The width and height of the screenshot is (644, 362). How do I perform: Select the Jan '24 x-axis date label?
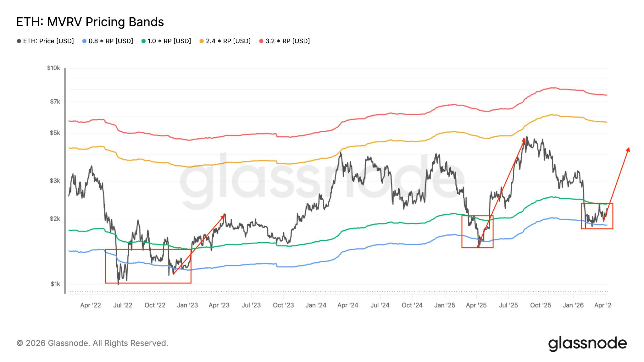(316, 305)
